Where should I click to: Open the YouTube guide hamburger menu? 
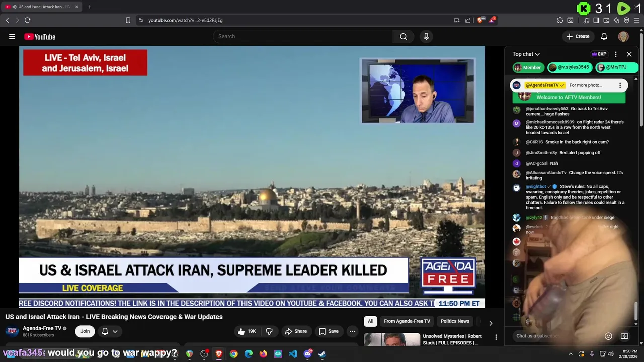(12, 36)
